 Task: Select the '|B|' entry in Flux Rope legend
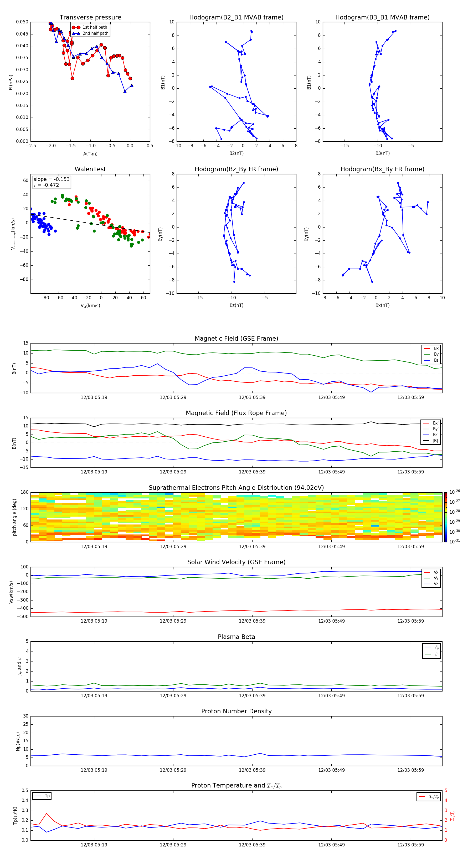tap(431, 441)
